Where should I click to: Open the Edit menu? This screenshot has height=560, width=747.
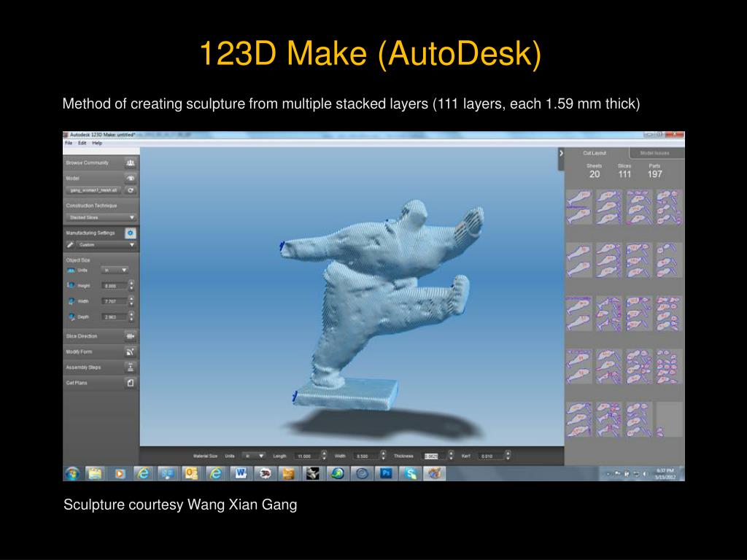tap(82, 143)
